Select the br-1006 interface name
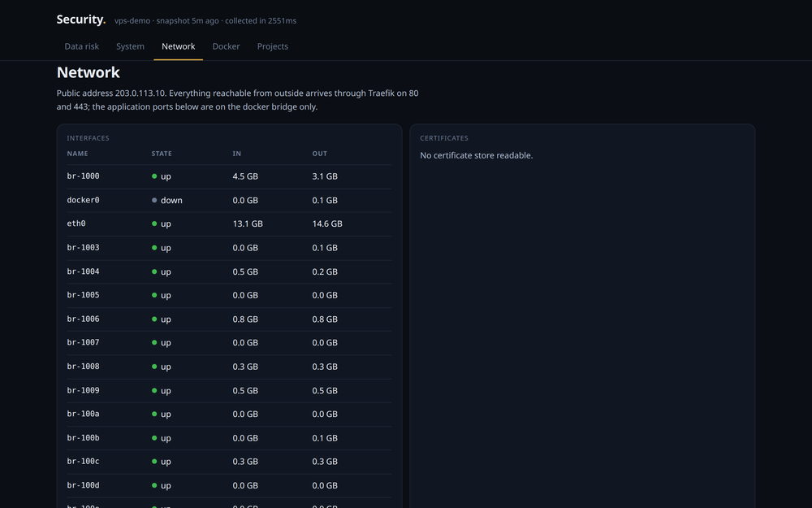Image resolution: width=812 pixels, height=508 pixels. coord(83,319)
